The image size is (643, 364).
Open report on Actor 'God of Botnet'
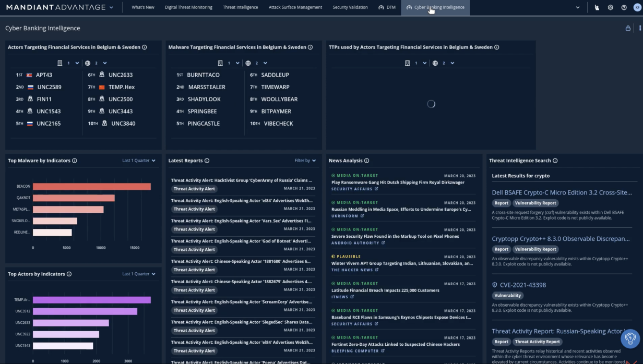click(x=242, y=241)
